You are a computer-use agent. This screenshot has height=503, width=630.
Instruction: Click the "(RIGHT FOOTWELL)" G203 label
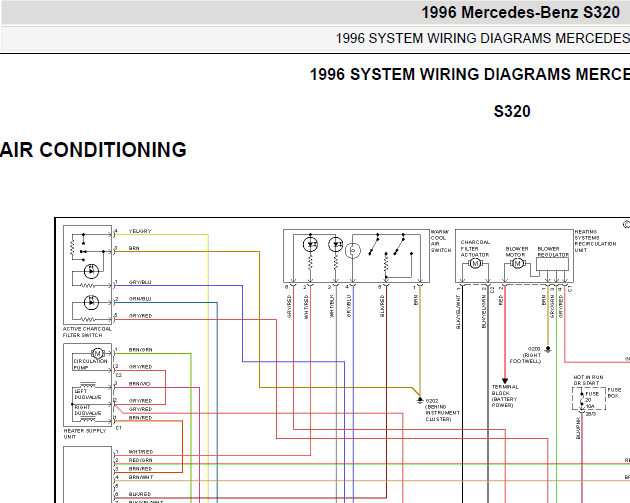(526, 358)
